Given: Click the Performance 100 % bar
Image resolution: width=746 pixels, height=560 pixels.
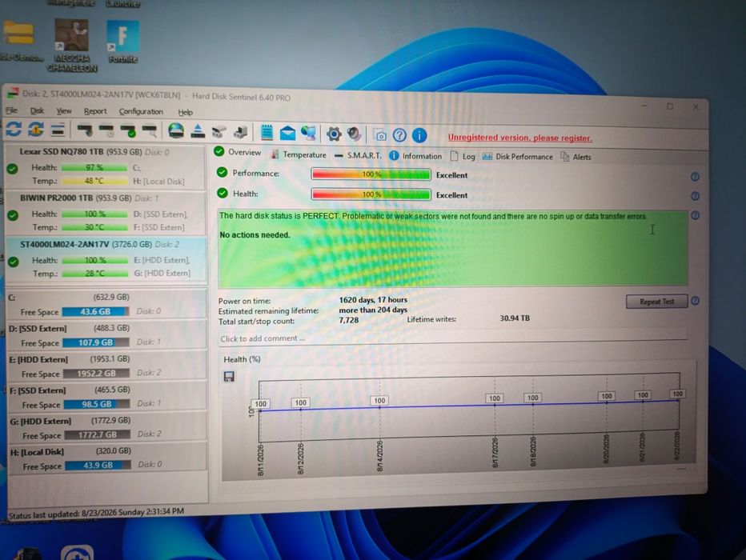Looking at the screenshot, I should [371, 174].
